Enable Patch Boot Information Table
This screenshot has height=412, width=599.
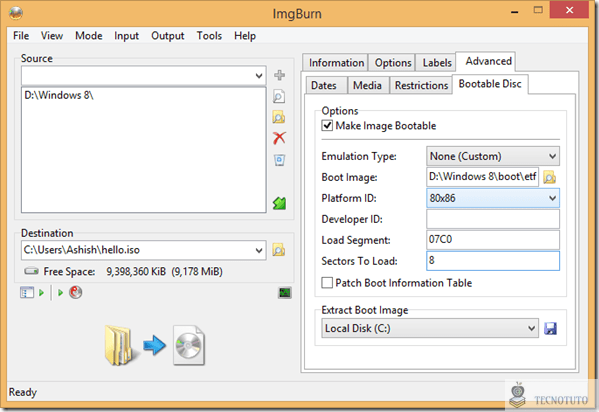(x=327, y=283)
